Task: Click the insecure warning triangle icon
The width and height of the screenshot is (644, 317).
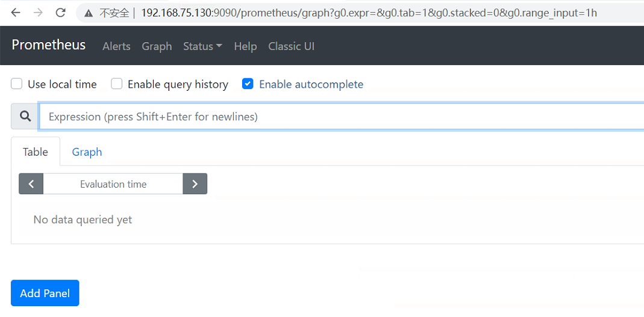Action: (x=89, y=13)
